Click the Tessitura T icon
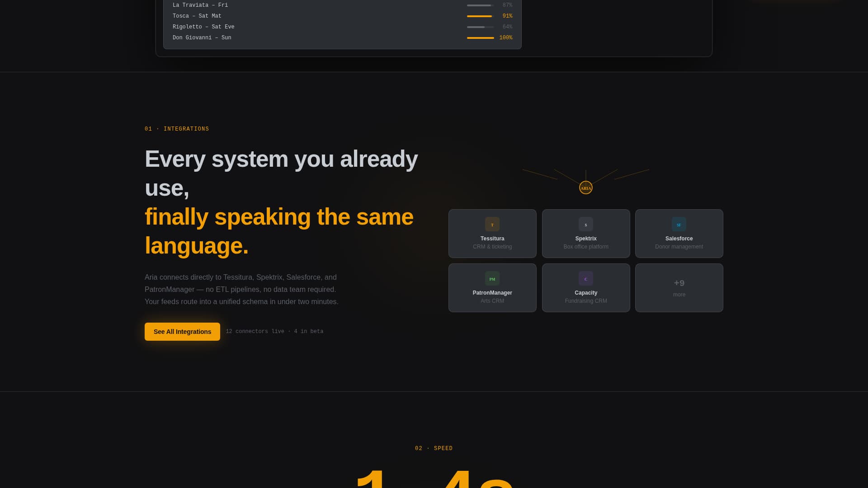The height and width of the screenshot is (488, 868). [x=492, y=224]
